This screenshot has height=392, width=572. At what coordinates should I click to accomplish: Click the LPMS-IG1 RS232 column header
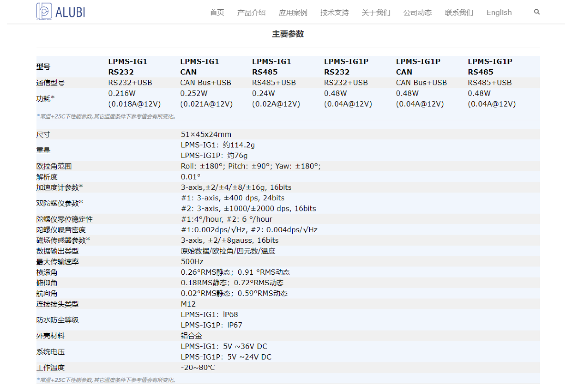point(128,66)
